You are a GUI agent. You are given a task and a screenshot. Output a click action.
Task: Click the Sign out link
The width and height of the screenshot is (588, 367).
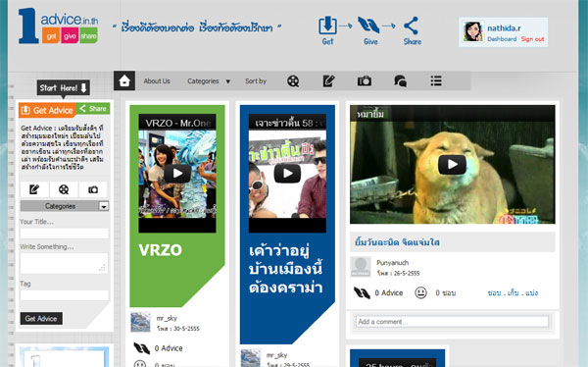(532, 39)
